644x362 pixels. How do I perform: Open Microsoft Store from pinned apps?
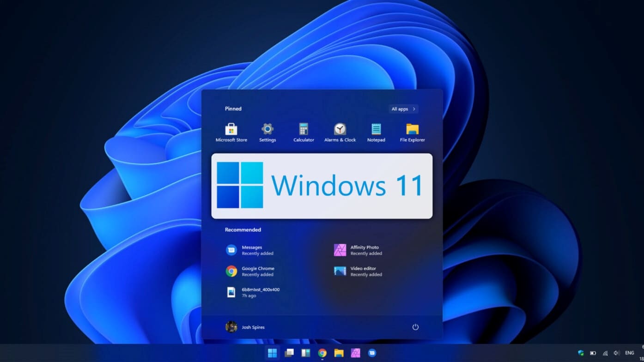point(231,133)
